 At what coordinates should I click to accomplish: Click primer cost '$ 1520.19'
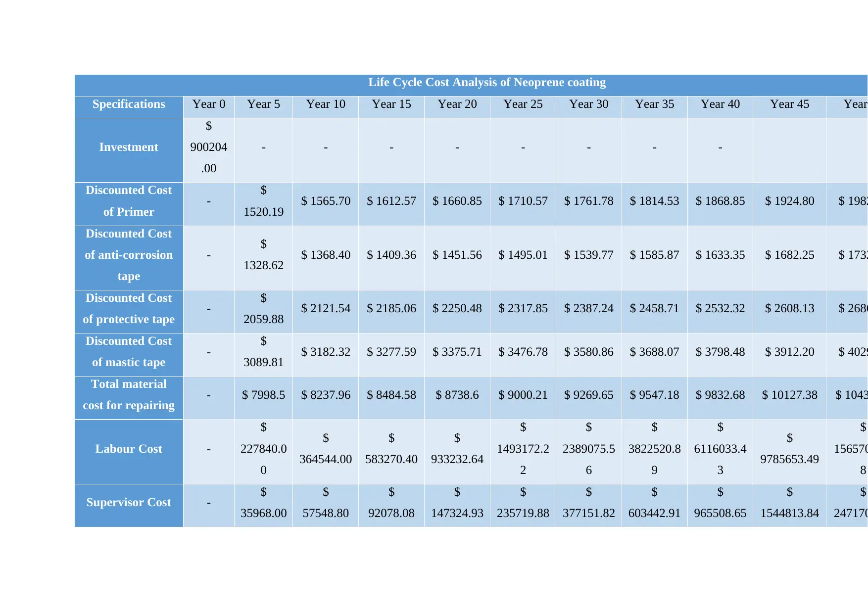click(x=264, y=201)
